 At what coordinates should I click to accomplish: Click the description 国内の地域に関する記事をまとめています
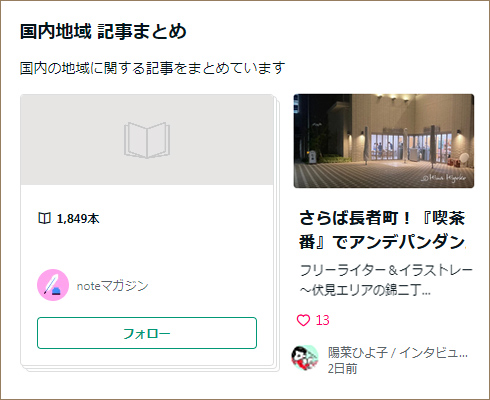coord(153,68)
